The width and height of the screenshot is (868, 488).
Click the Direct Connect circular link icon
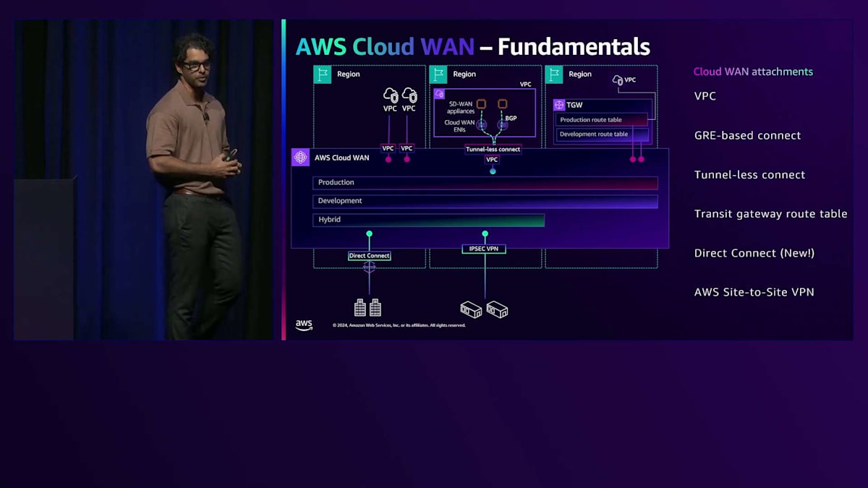point(369,267)
